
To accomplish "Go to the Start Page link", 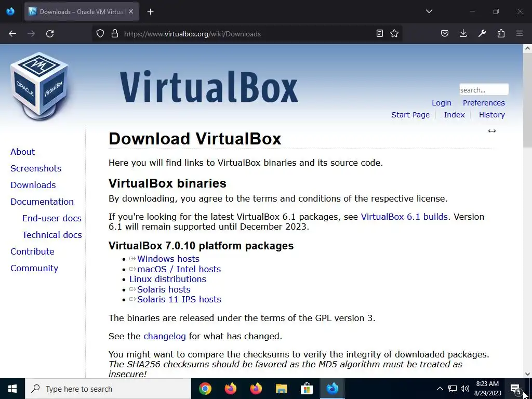I will pos(410,115).
